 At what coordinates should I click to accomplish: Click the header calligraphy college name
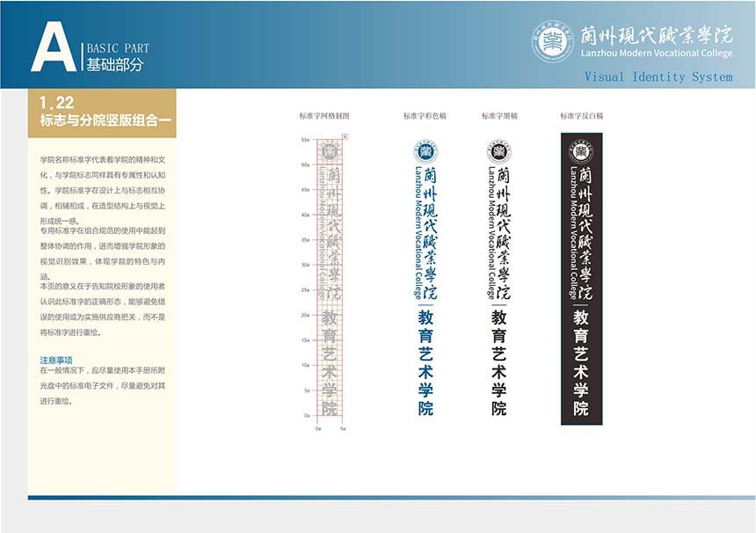656,35
